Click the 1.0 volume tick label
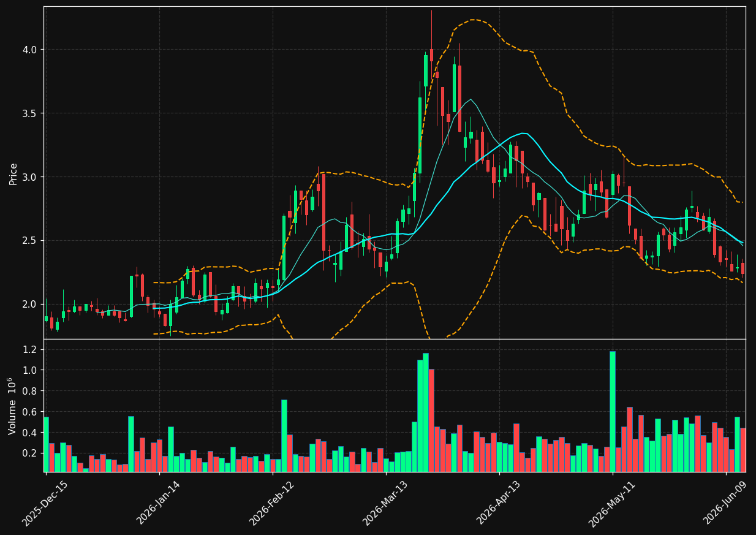This screenshot has width=756, height=535. 31,370
